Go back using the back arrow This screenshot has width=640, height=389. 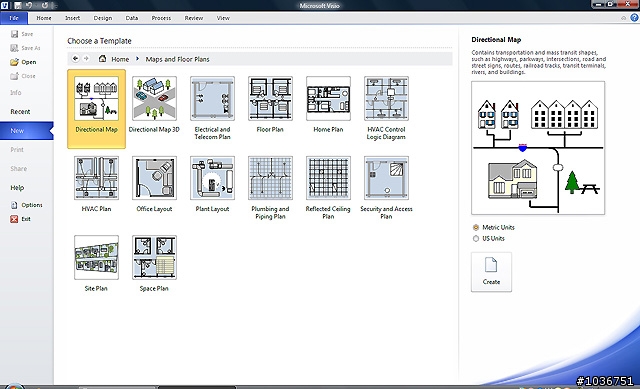click(x=76, y=59)
